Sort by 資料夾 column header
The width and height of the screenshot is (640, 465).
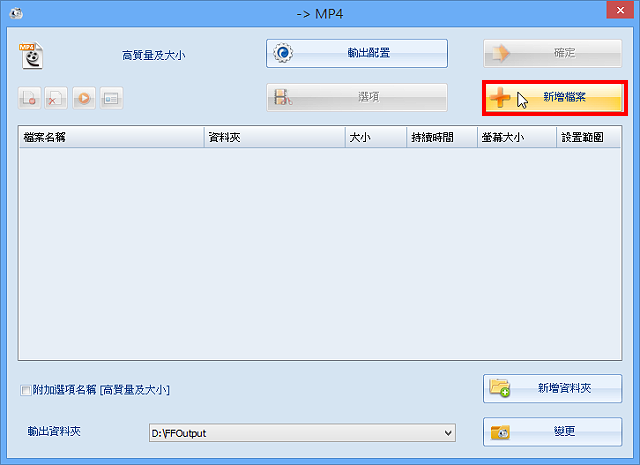[274, 137]
